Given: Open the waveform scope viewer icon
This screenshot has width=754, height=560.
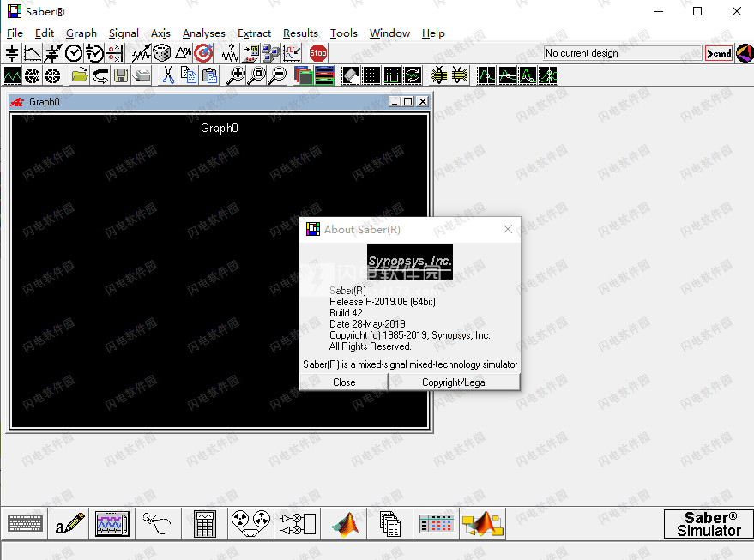Looking at the screenshot, I should (112, 523).
